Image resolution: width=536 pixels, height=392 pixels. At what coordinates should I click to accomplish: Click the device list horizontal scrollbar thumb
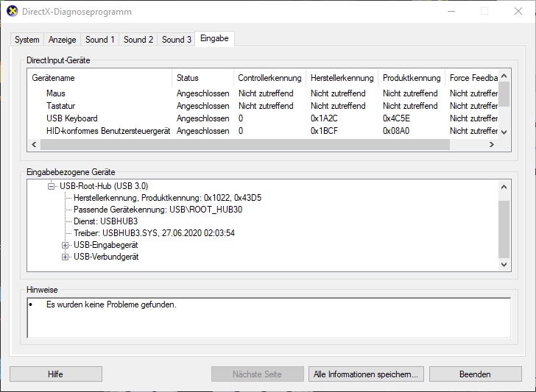point(245,144)
